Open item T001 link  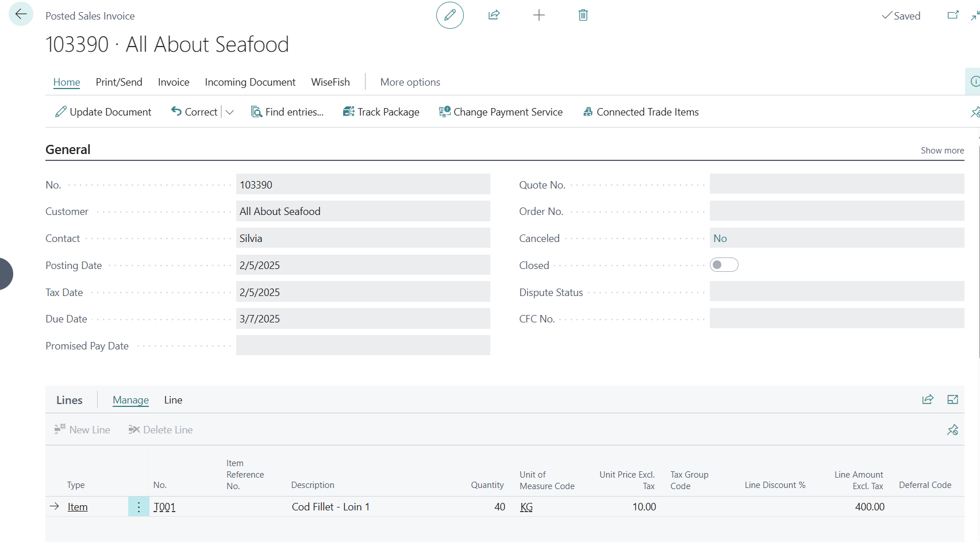[164, 507]
